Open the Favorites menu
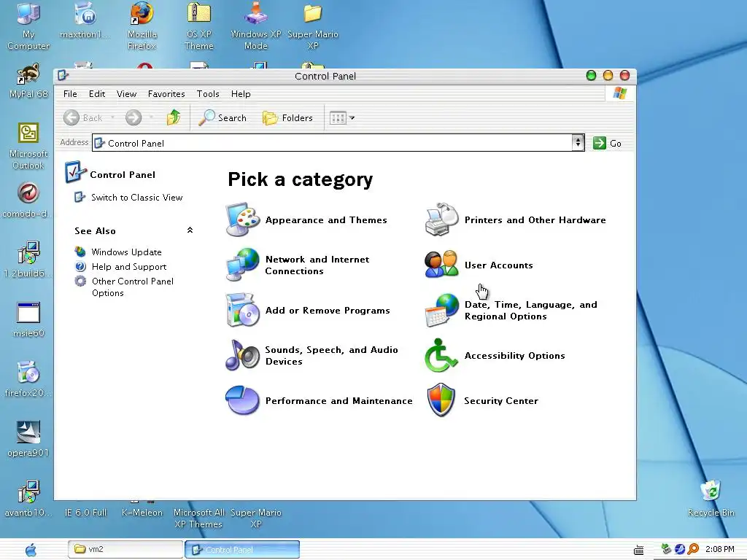 [x=166, y=94]
